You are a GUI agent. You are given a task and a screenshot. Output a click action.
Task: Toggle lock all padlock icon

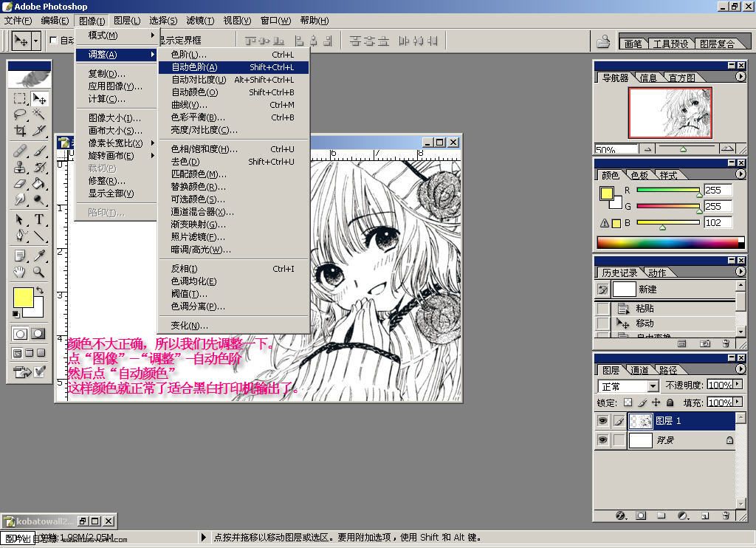(x=670, y=403)
